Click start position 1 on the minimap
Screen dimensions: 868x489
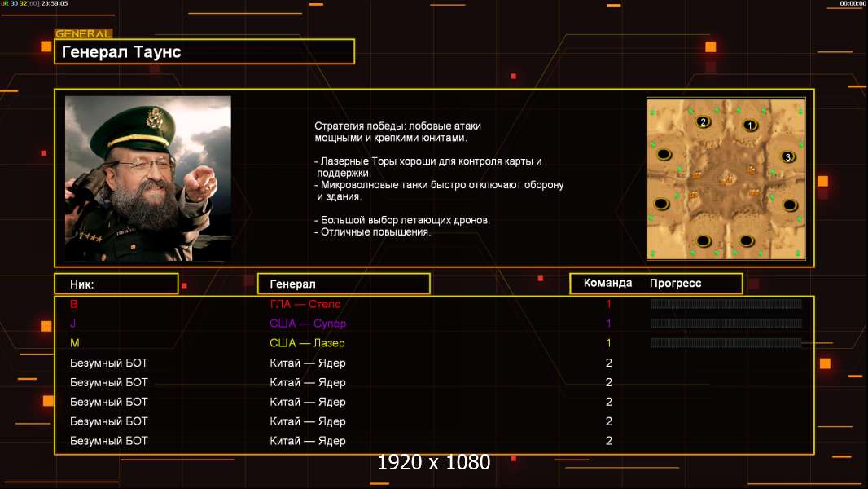tap(750, 126)
